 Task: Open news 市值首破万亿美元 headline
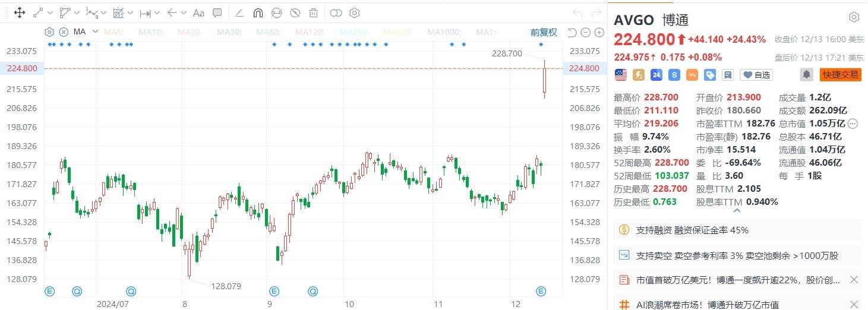click(x=738, y=280)
